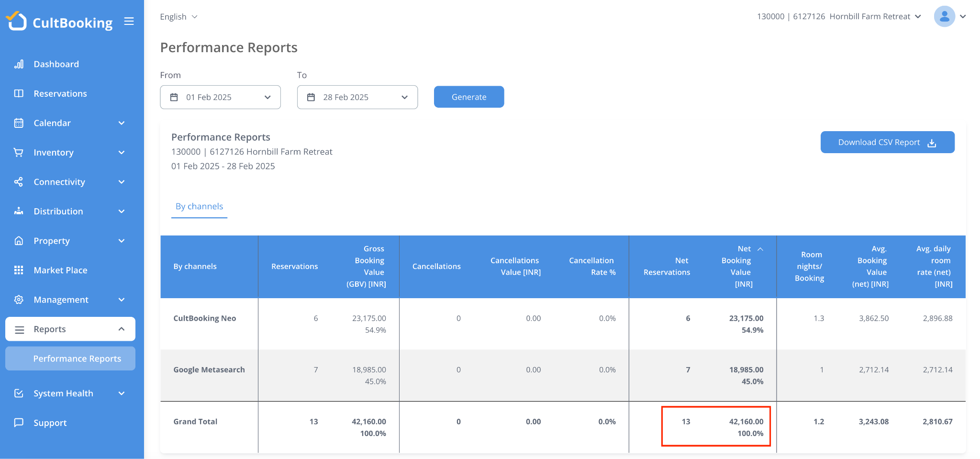Select the By channels tab

click(199, 206)
